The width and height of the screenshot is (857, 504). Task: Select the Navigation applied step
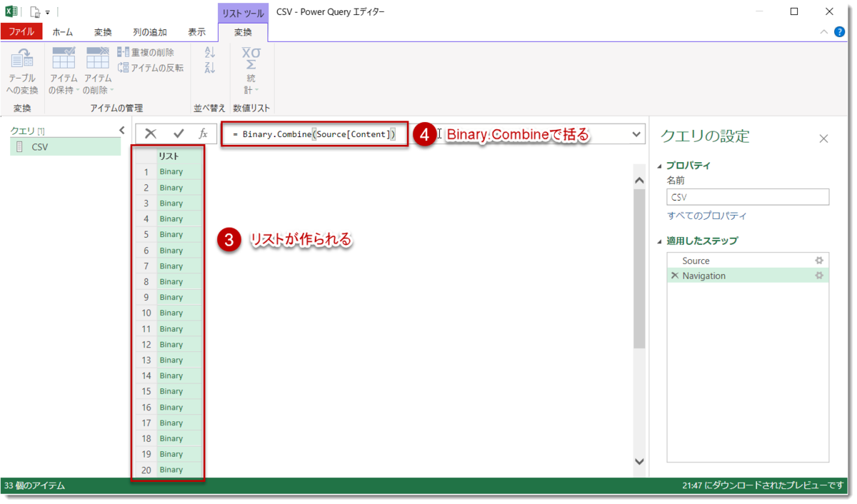coord(748,276)
